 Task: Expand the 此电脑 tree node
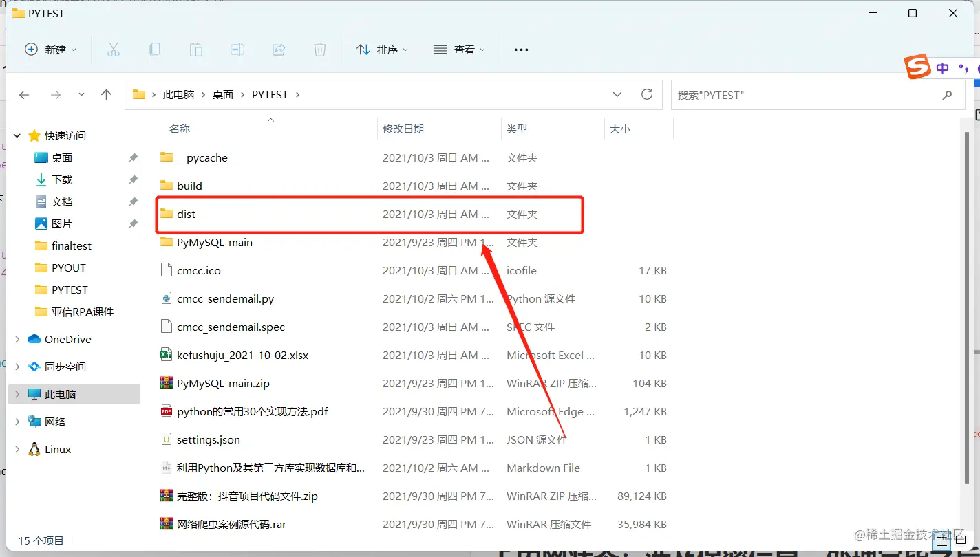(17, 394)
